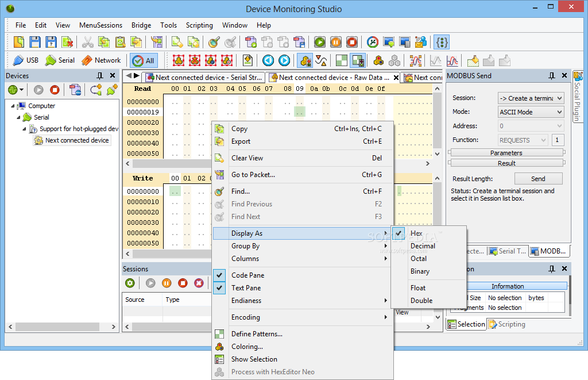Open the Tools menu
Viewport: 588px width, 380px height.
(x=168, y=25)
